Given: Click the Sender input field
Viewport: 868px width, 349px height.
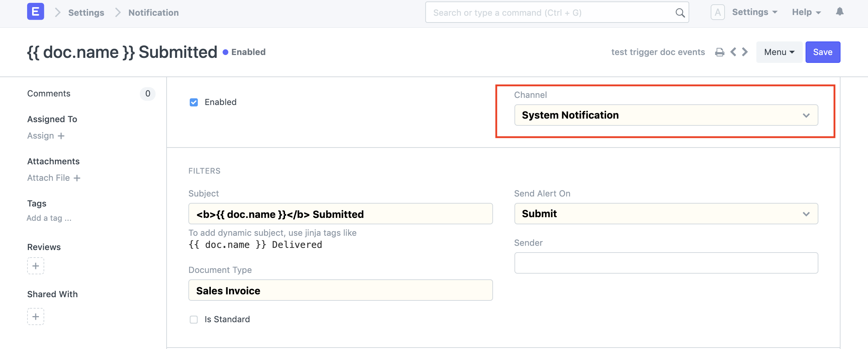Looking at the screenshot, I should coord(666,263).
